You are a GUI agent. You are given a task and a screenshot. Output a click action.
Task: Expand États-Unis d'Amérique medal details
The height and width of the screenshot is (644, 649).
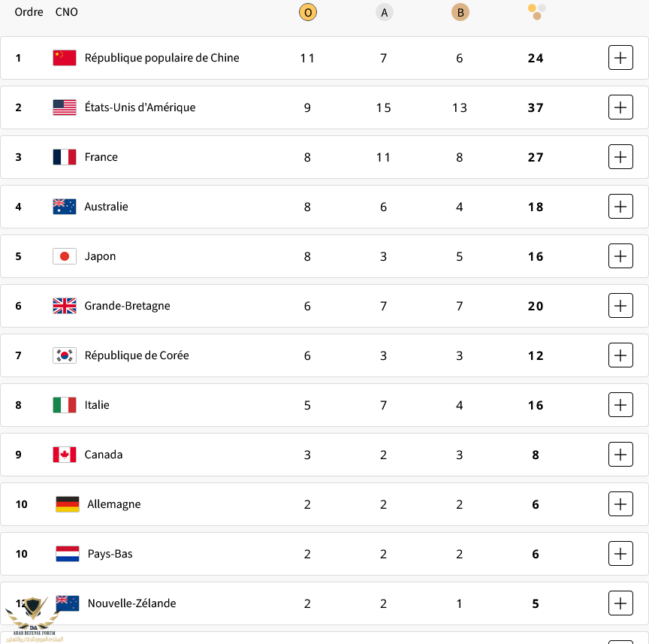620,107
